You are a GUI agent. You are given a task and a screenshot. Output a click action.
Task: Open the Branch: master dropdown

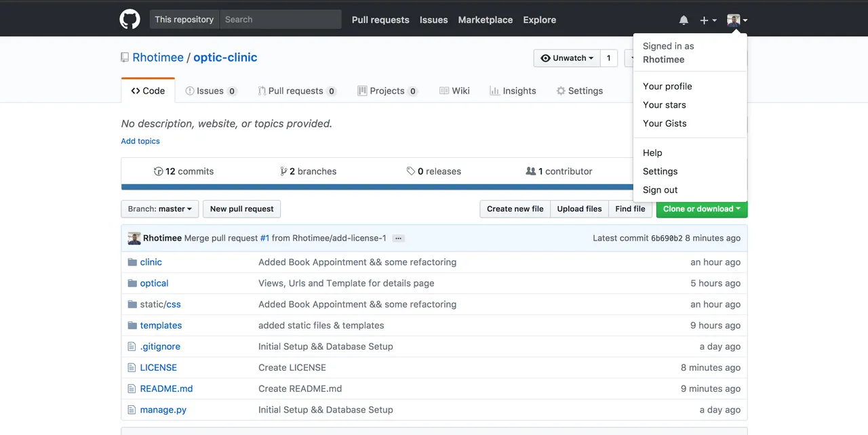pos(160,209)
